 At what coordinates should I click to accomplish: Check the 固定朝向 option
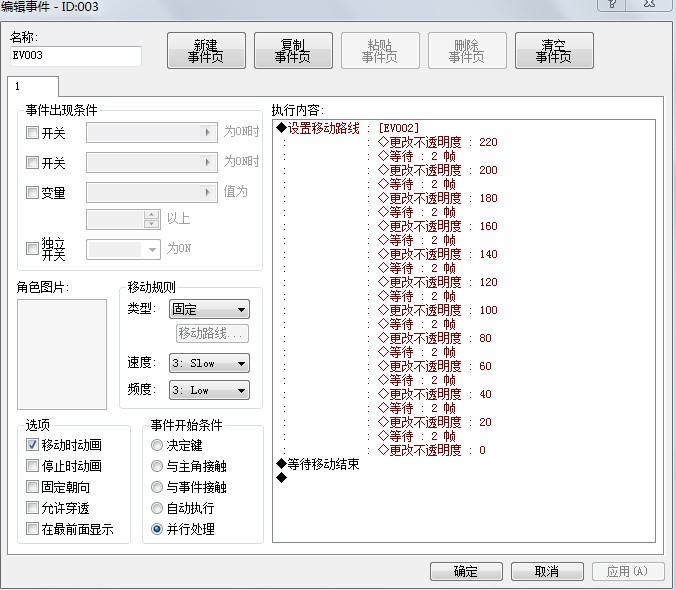tap(32, 487)
